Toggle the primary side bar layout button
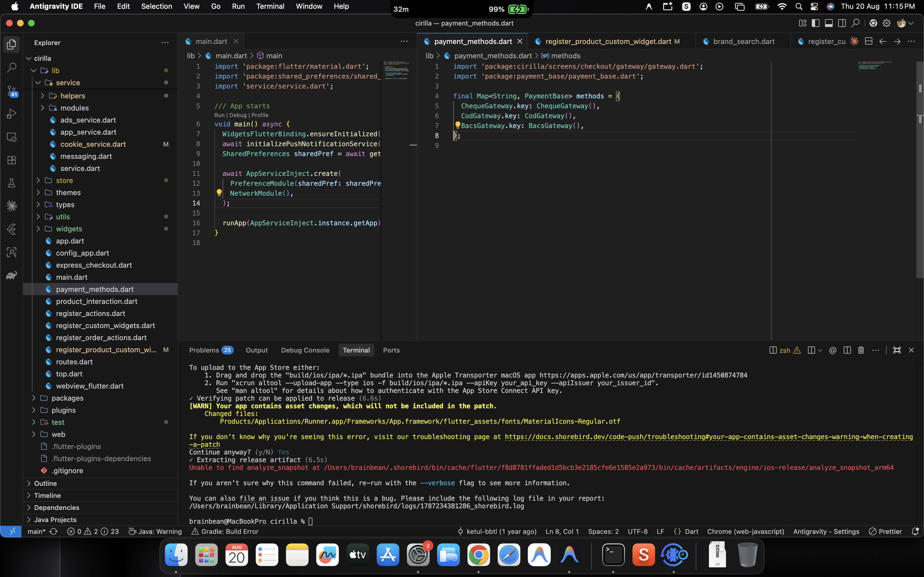Image resolution: width=924 pixels, height=577 pixels. [x=816, y=23]
